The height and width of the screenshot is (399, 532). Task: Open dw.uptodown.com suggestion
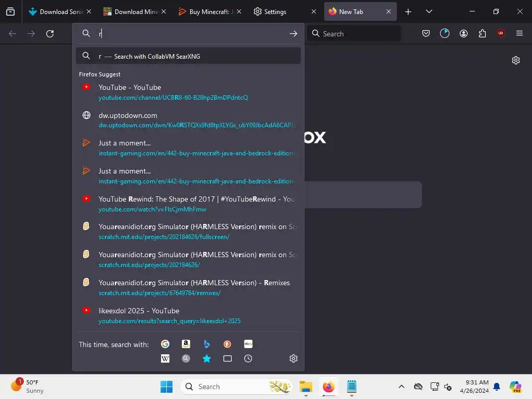coord(188,120)
